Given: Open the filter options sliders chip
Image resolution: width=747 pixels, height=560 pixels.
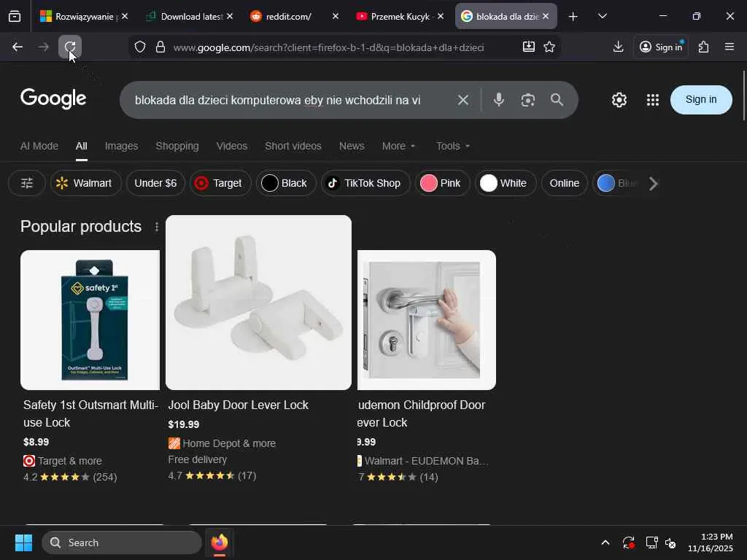Looking at the screenshot, I should [x=27, y=183].
